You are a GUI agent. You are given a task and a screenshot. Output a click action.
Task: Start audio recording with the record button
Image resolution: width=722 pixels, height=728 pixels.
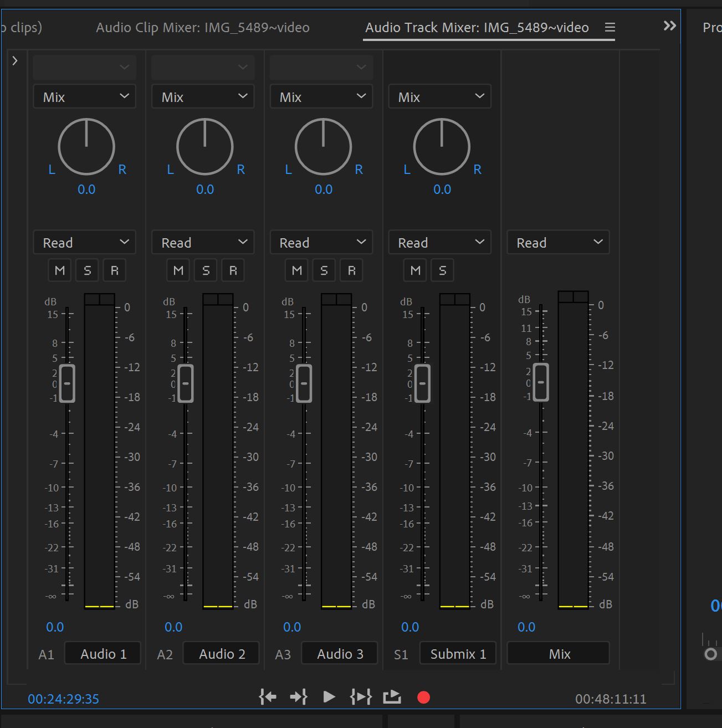tap(423, 697)
